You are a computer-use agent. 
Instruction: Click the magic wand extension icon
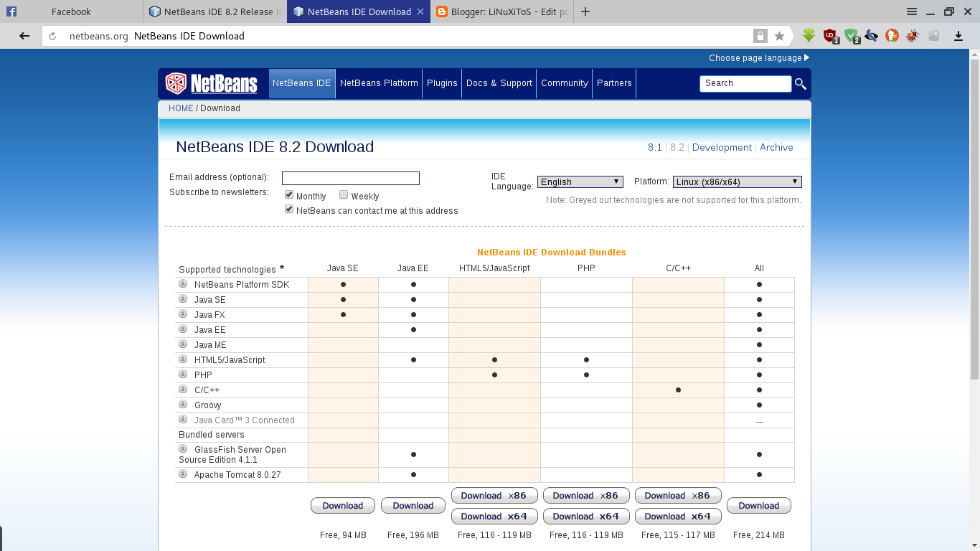pos(933,35)
